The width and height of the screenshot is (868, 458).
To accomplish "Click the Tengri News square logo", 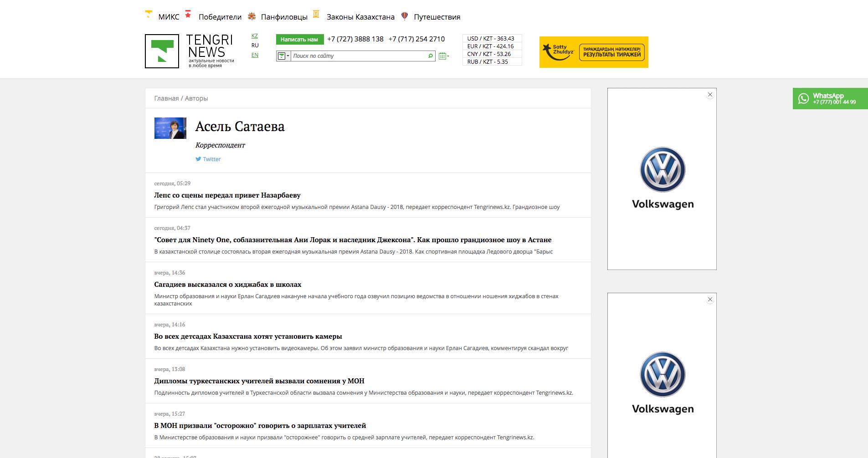I will click(x=162, y=51).
